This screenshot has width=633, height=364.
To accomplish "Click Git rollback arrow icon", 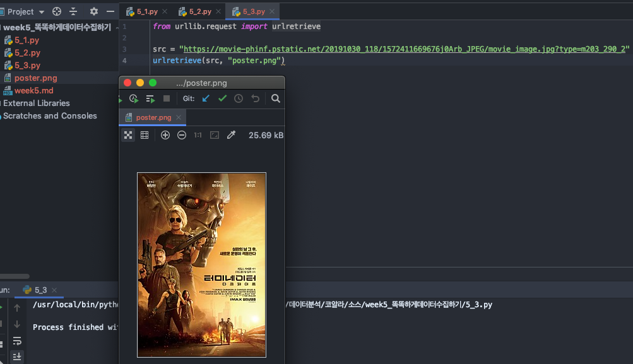I will 255,98.
